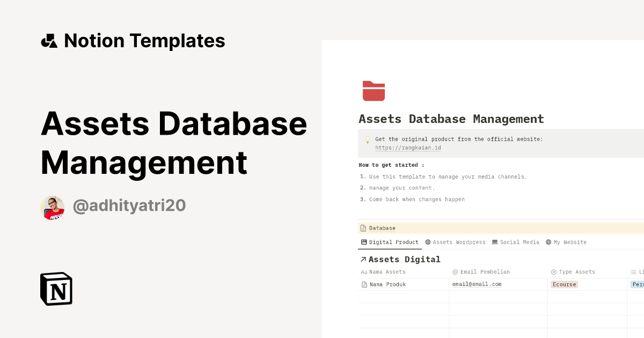Click the Notion logo in the corner
The image size is (644, 338).
55,289
